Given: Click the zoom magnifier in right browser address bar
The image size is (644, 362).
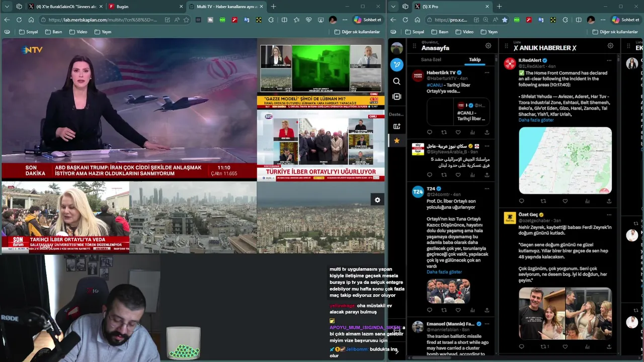Looking at the screenshot, I should click(486, 20).
